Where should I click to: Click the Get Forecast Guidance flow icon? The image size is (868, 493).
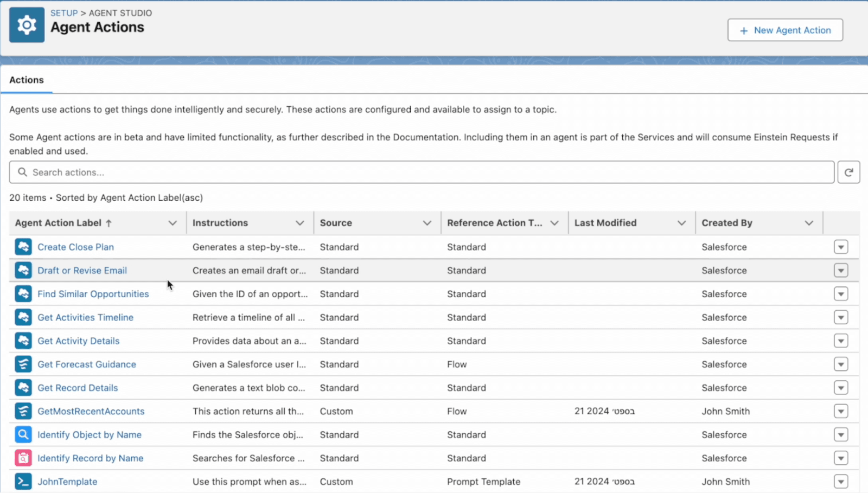pos(23,364)
